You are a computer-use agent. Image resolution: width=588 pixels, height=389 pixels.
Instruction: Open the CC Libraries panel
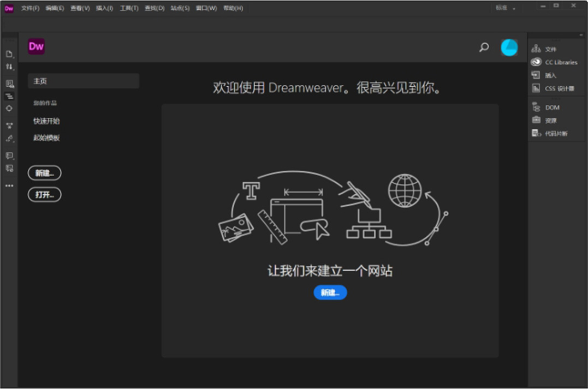[554, 62]
